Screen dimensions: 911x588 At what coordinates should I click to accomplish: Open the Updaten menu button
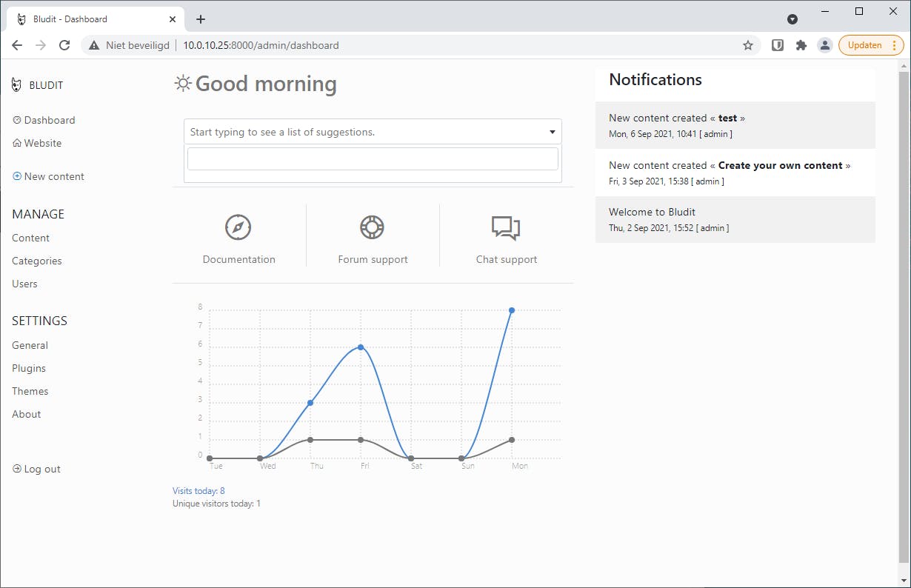click(x=871, y=45)
